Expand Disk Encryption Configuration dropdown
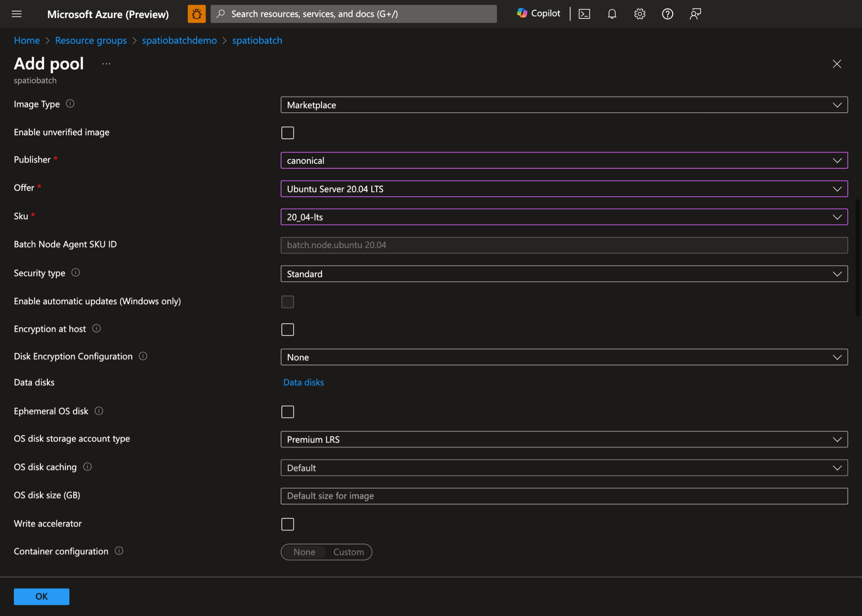862x616 pixels. click(x=564, y=357)
